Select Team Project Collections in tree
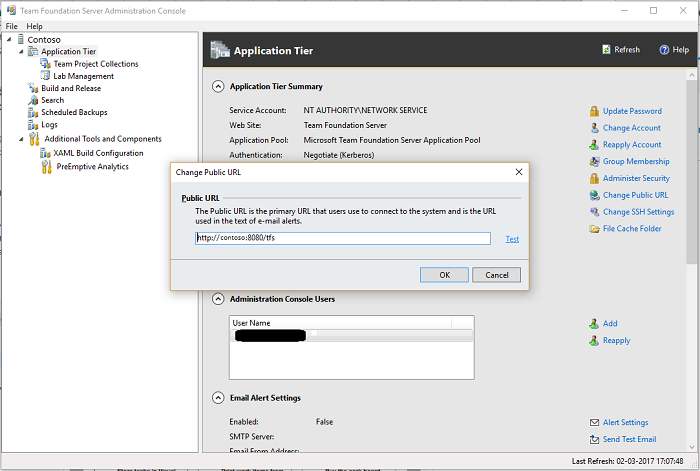Screen dimensions: 700x471 point(96,64)
